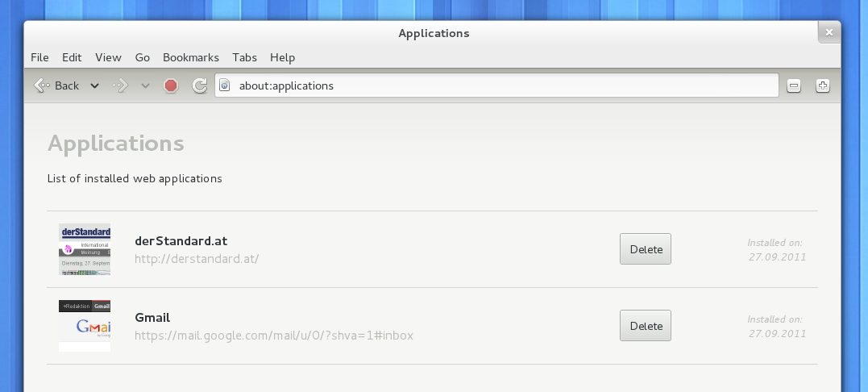Image resolution: width=868 pixels, height=392 pixels.
Task: Focus the about:applications address field
Action: point(496,85)
